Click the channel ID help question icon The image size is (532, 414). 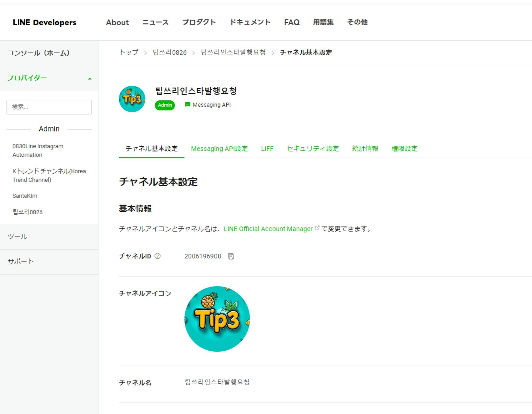[157, 256]
